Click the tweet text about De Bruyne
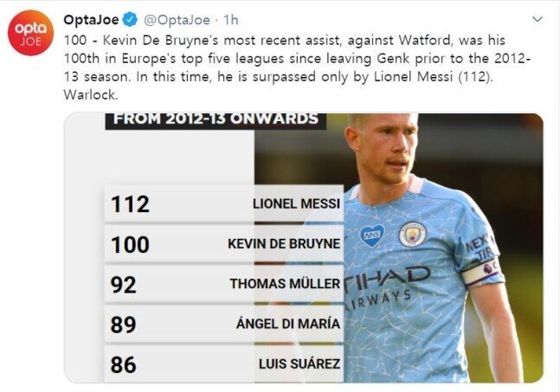Screen dimensions: 560x392 [x=296, y=67]
